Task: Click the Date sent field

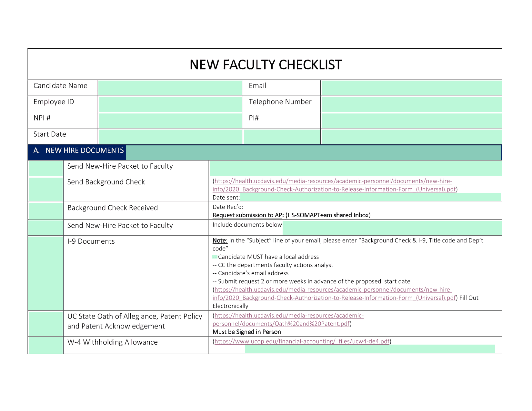Action: pyautogui.click(x=370, y=197)
